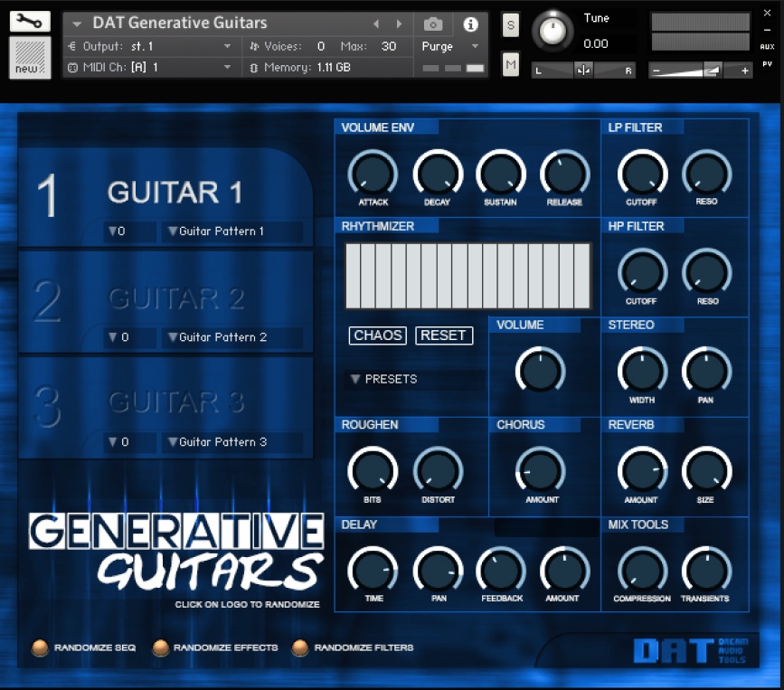Select the Guitar 3 layer tab

(165, 402)
